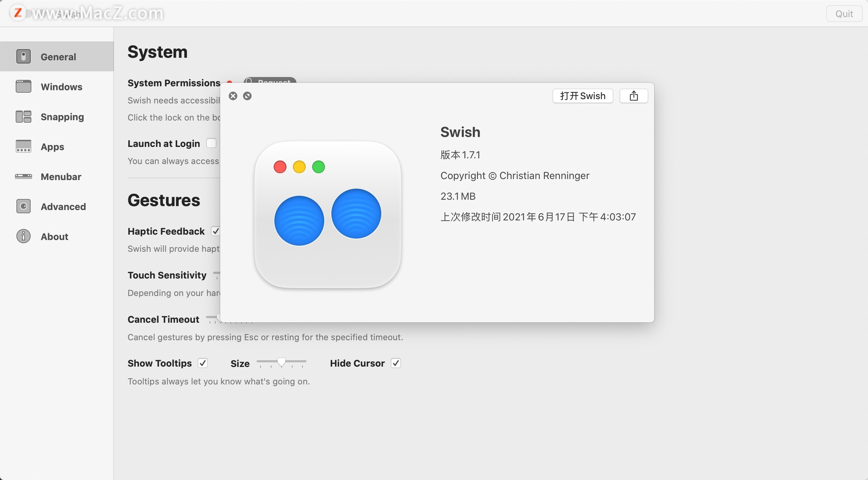Switch to the Apps tab label
868x480 pixels.
52,147
